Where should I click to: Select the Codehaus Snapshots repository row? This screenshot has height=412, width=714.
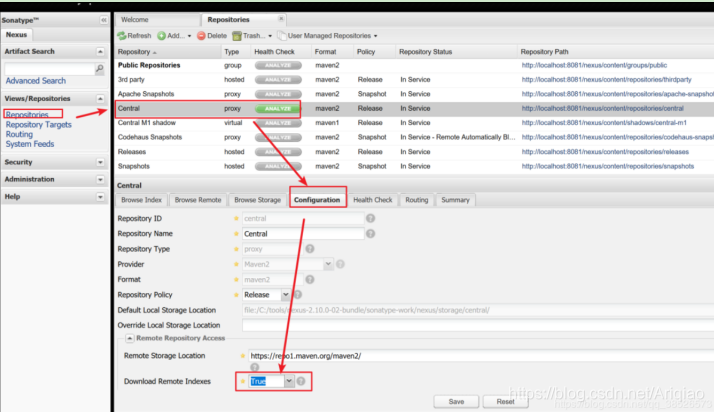pyautogui.click(x=414, y=137)
